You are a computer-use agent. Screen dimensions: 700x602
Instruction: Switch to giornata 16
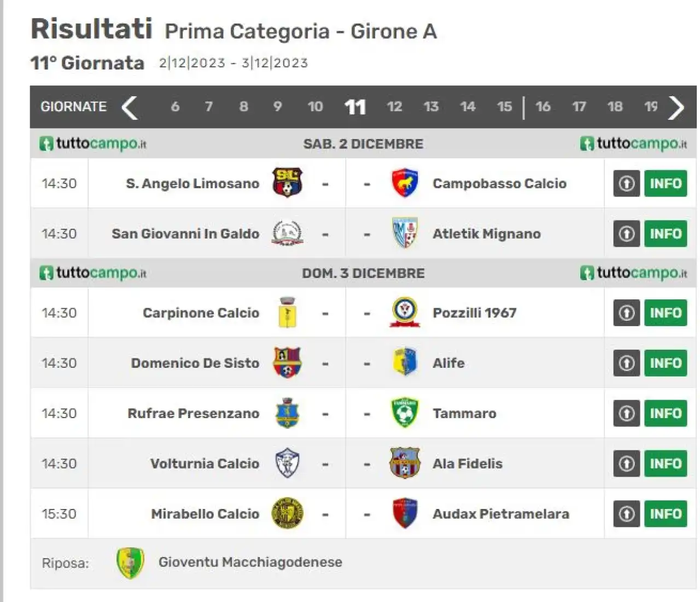tap(542, 107)
